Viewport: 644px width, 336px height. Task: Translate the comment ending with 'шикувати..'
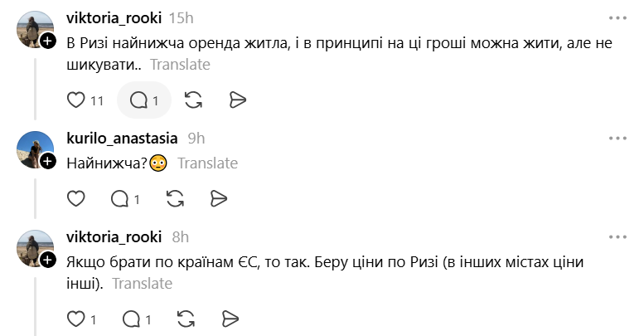pos(180,65)
